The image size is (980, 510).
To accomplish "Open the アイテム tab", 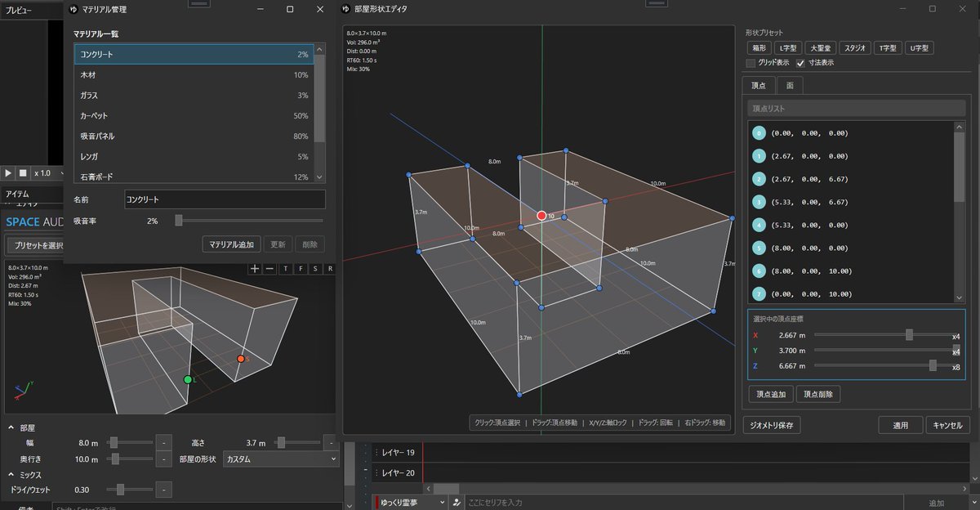I will [17, 194].
